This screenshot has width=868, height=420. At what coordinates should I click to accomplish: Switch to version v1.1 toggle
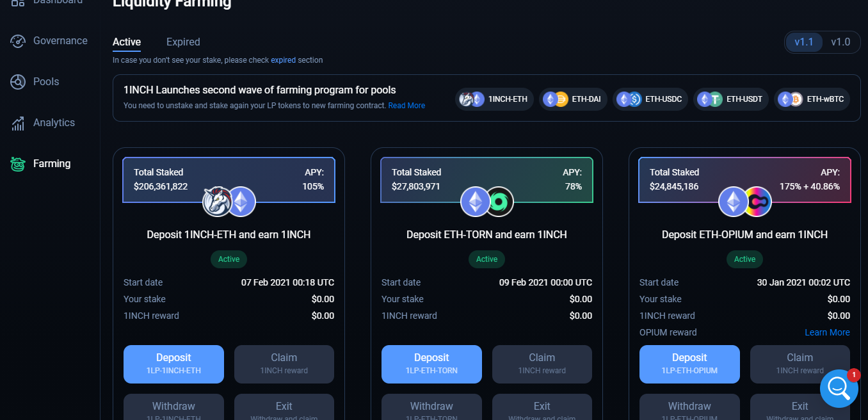pos(803,42)
